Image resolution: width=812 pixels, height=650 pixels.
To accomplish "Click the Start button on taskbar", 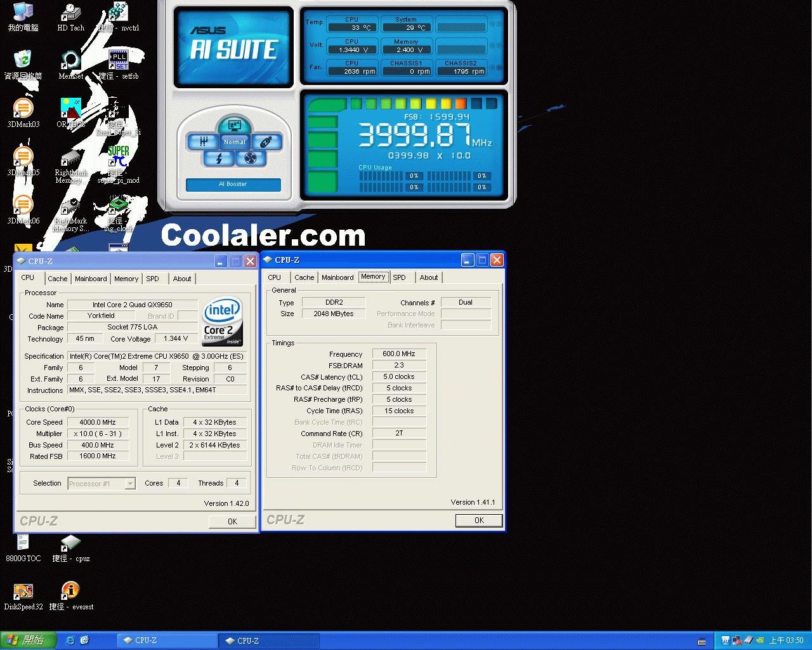I will click(29, 640).
